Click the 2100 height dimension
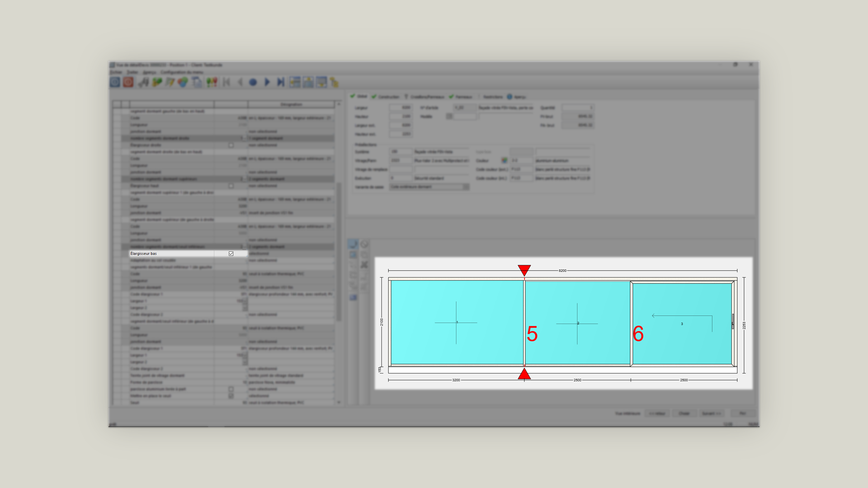 click(x=382, y=322)
